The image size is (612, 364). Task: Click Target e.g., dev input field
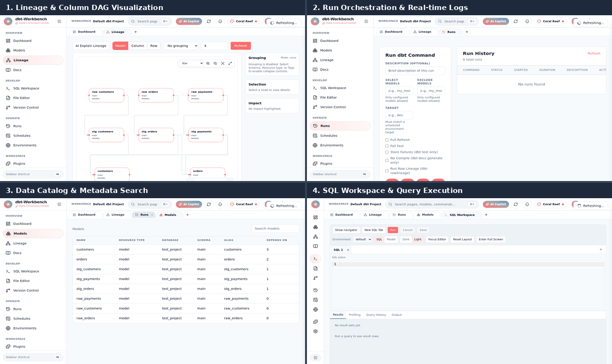[x=399, y=115]
